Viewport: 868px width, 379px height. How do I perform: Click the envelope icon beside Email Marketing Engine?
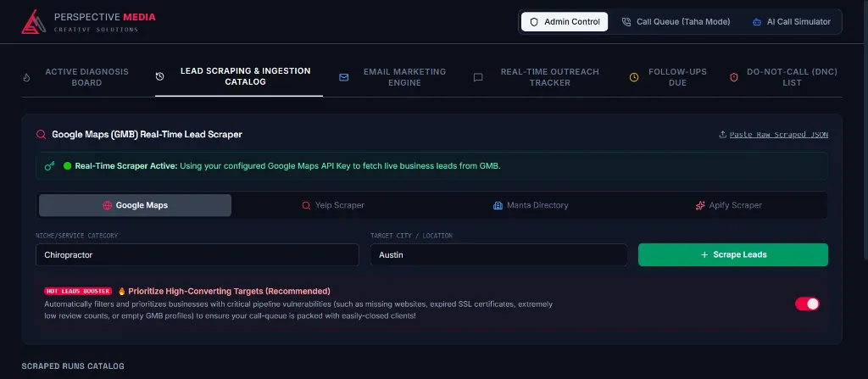(x=344, y=77)
